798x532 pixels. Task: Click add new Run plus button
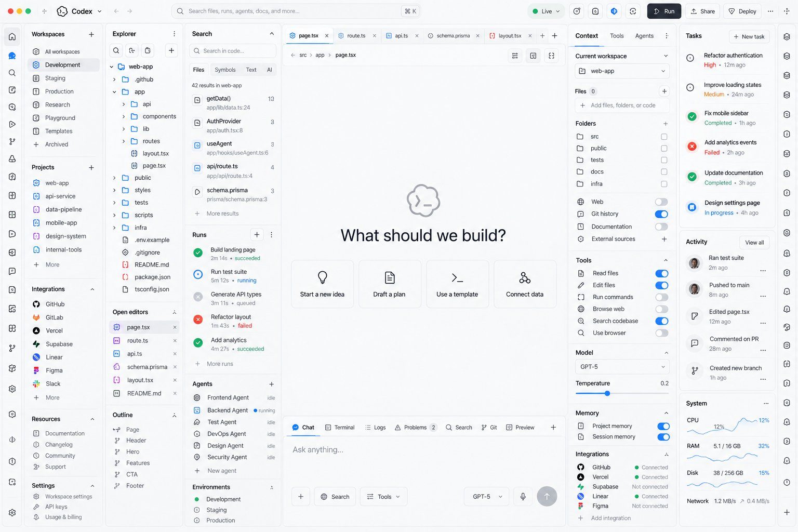pyautogui.click(x=257, y=235)
